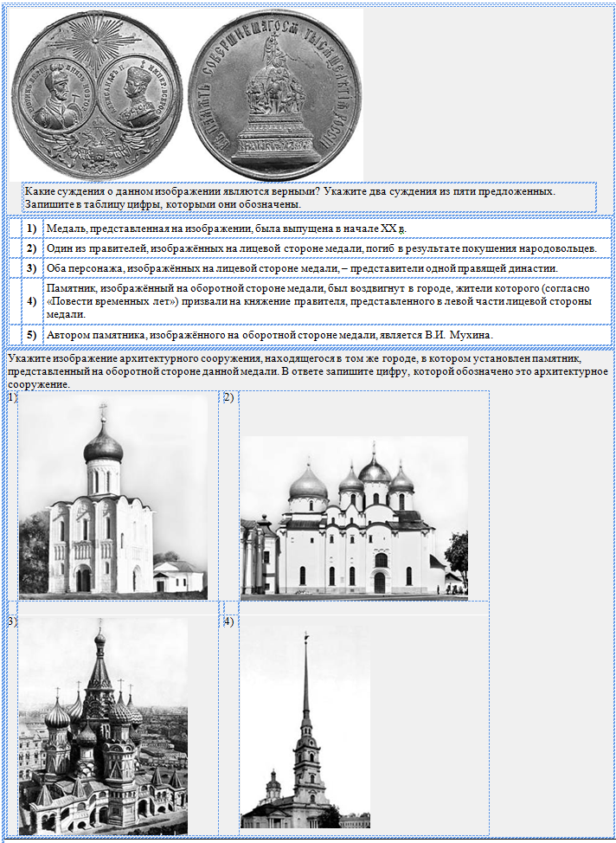Click the medal obverse with two portraits
Screen dimensions: 616x843
coord(97,94)
